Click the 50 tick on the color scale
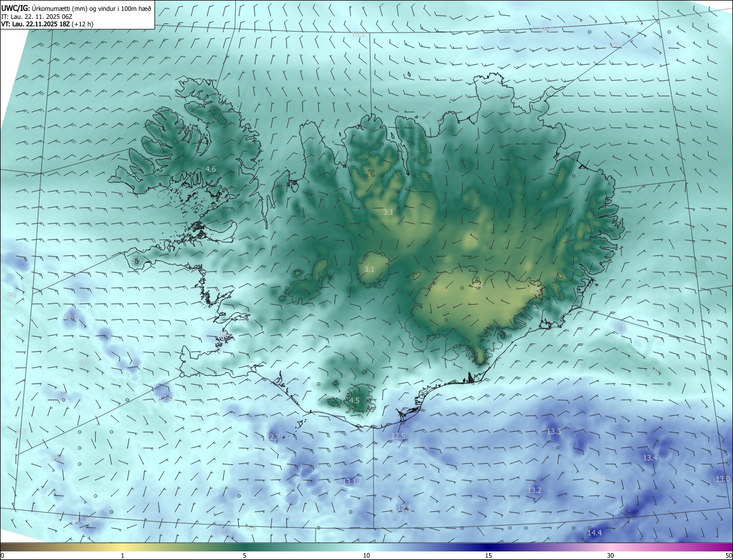The width and height of the screenshot is (733, 560). point(728,555)
